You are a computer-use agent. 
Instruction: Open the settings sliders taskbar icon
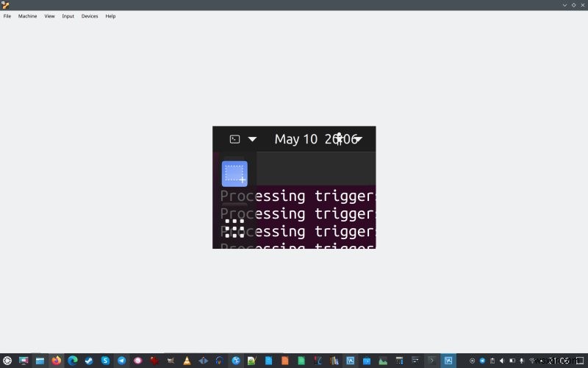(x=415, y=361)
